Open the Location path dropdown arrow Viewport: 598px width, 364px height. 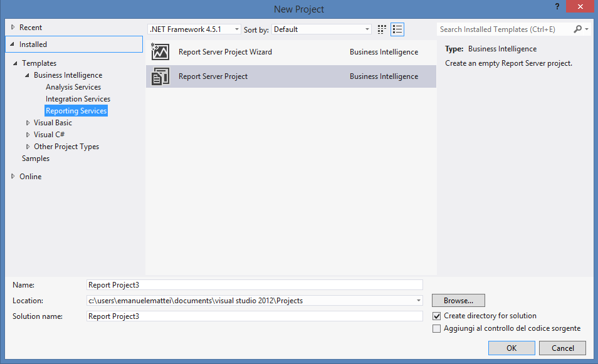coord(418,301)
